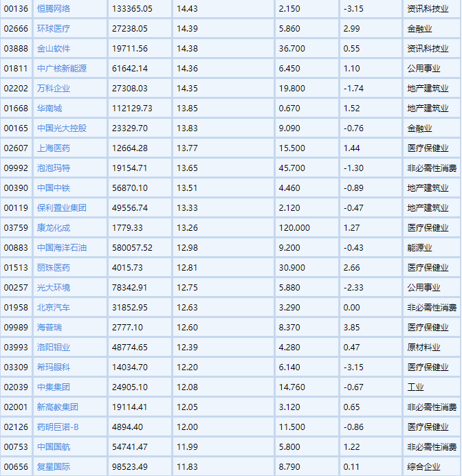The image size is (462, 476).
Task: Select stock code 01668
Action: click(16, 109)
